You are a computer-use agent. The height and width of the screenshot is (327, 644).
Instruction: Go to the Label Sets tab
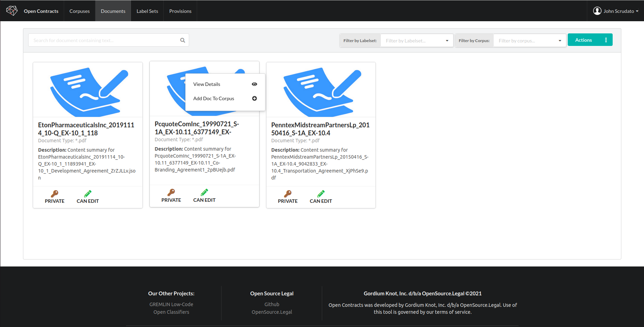pos(147,11)
